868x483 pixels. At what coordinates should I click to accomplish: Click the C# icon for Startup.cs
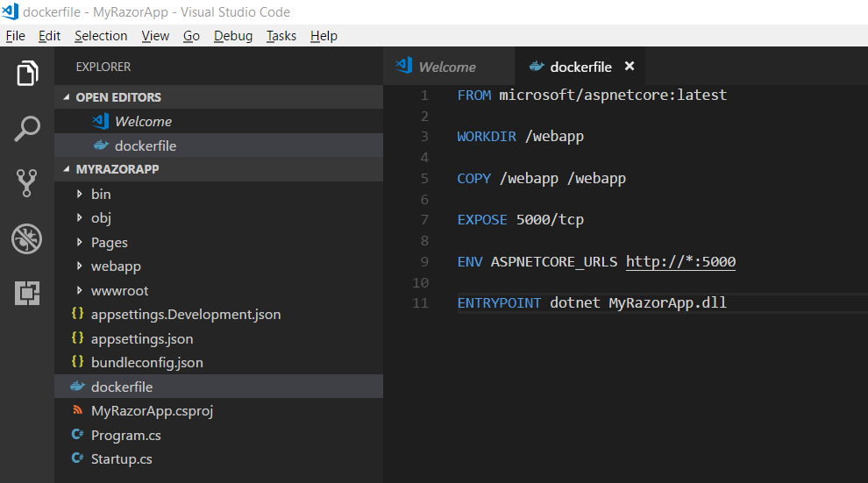tap(77, 458)
